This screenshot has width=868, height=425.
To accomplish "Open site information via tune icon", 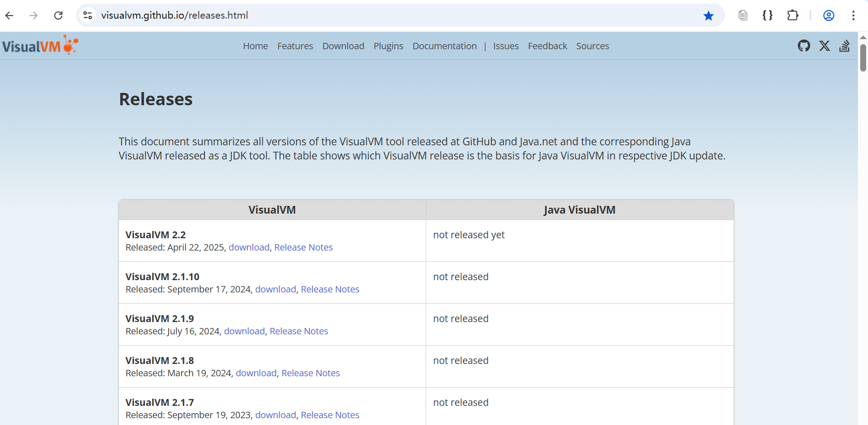I will click(x=87, y=15).
